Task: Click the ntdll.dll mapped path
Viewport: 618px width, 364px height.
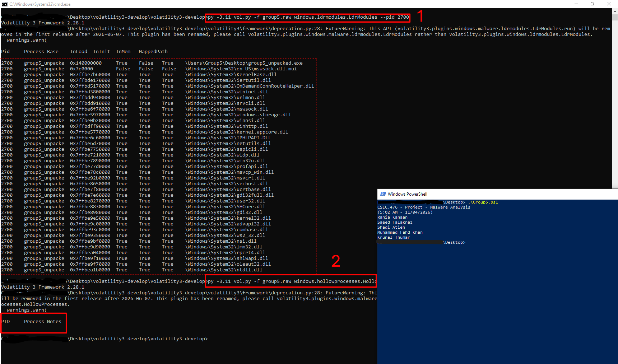Action: click(x=224, y=270)
